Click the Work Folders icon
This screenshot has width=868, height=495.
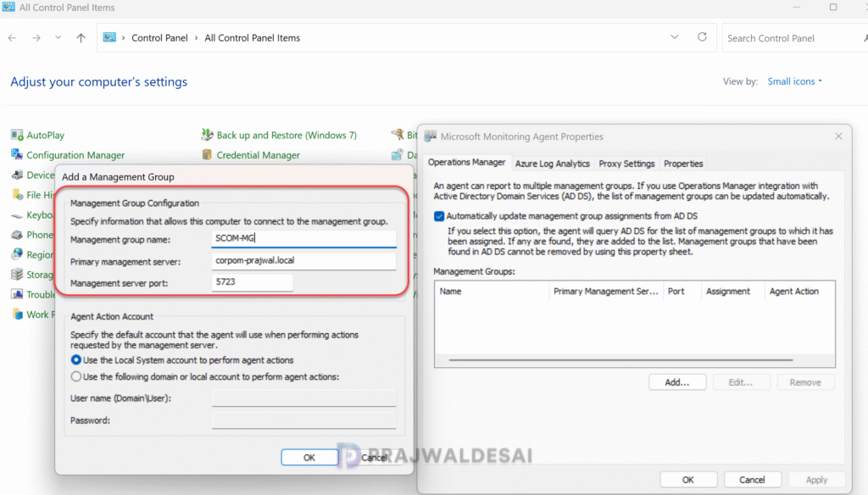17,314
